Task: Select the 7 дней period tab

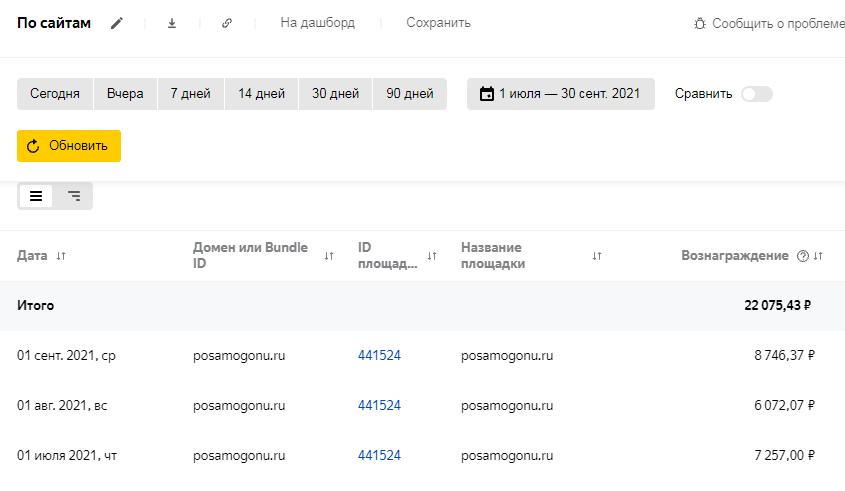Action: click(x=191, y=94)
